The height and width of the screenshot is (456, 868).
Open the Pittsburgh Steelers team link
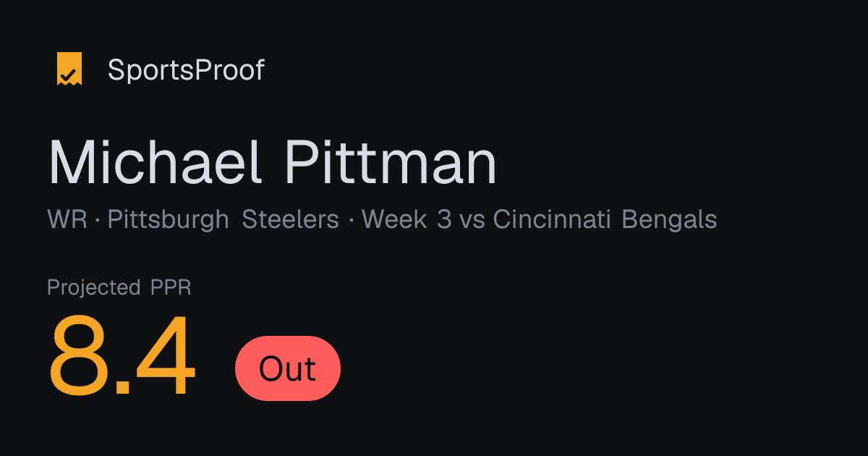[x=224, y=220]
